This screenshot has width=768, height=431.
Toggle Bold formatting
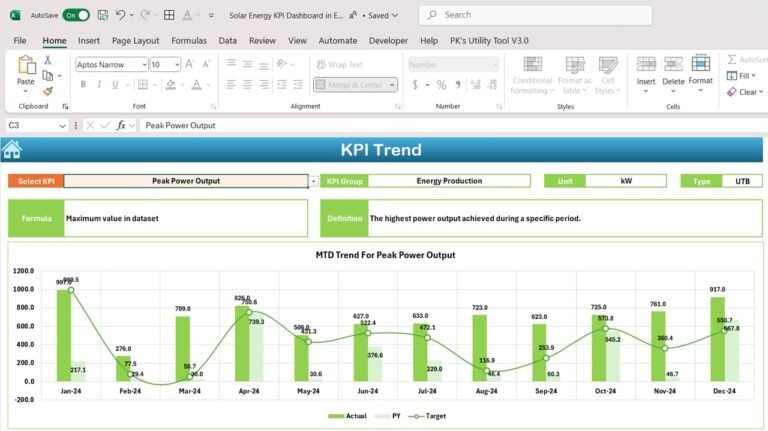point(83,85)
